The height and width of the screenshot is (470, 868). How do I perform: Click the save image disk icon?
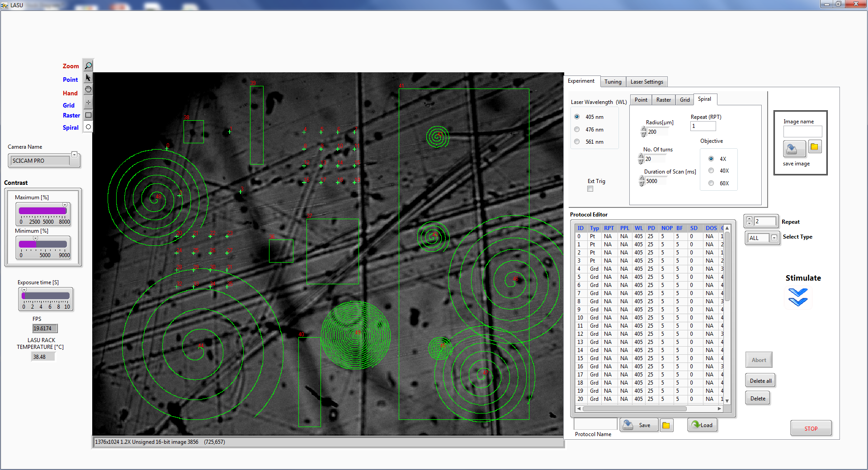tap(793, 148)
